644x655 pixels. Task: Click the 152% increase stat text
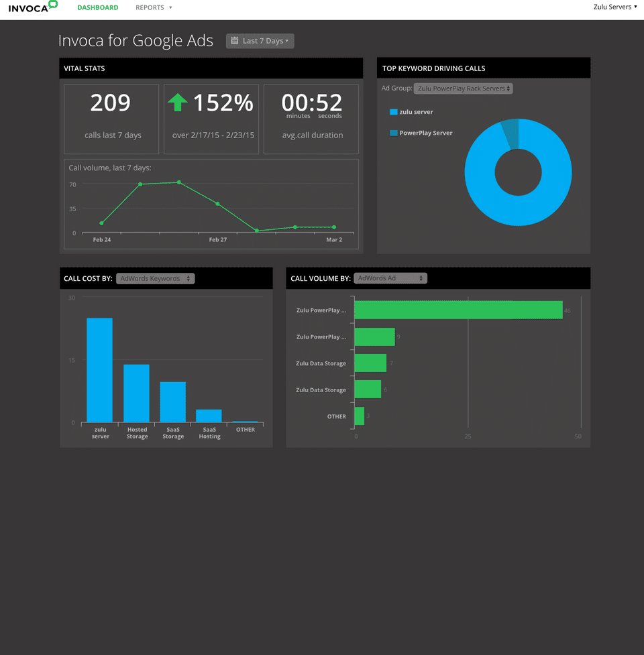[x=223, y=103]
